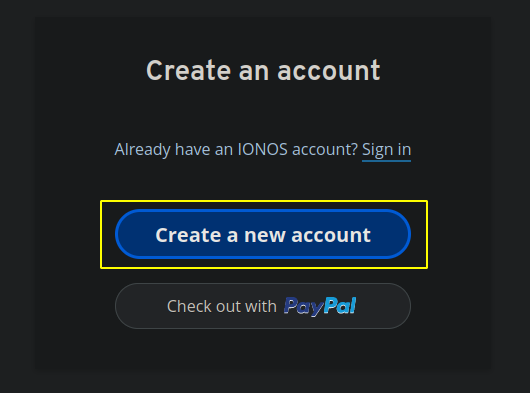The width and height of the screenshot is (530, 393).
Task: Follow the underlined Sign in hyperlink
Action: coord(386,150)
